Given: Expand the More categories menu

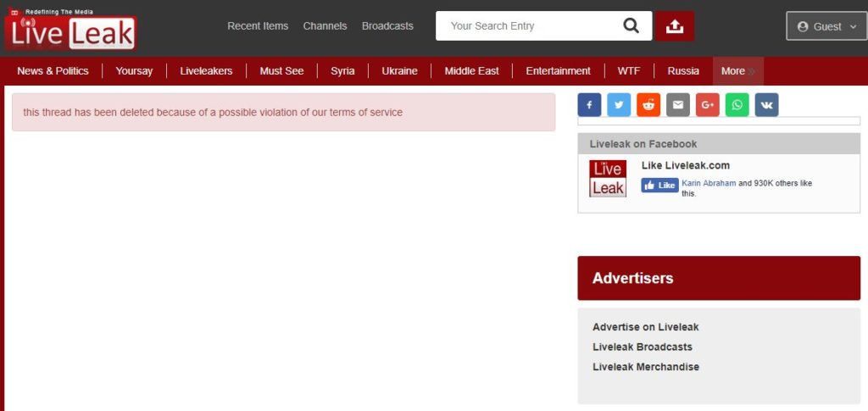Looking at the screenshot, I should (x=737, y=71).
